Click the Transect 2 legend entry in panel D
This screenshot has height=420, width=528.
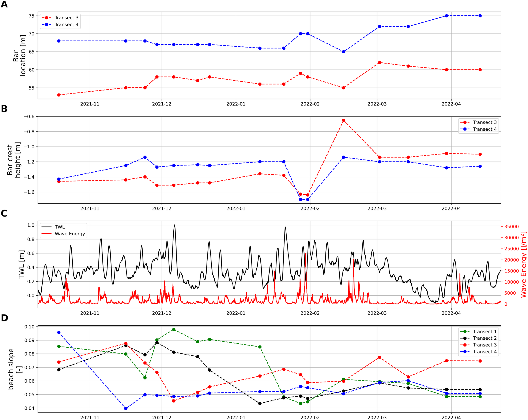(x=485, y=338)
